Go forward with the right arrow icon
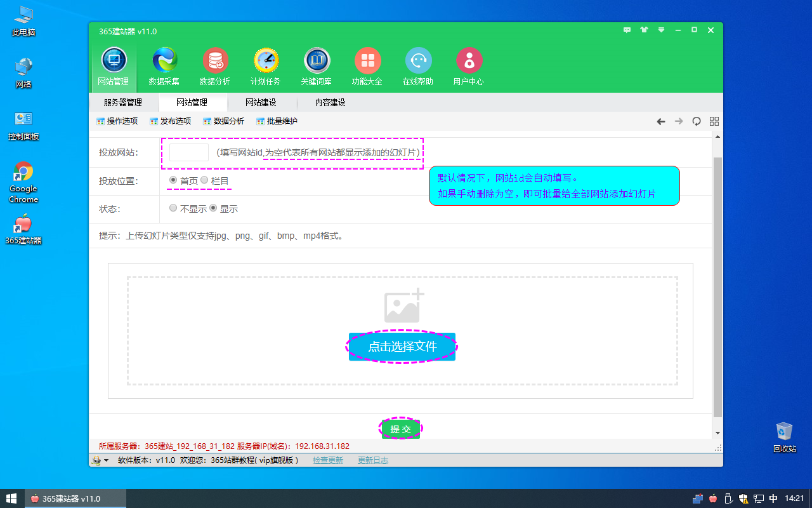 (x=679, y=121)
